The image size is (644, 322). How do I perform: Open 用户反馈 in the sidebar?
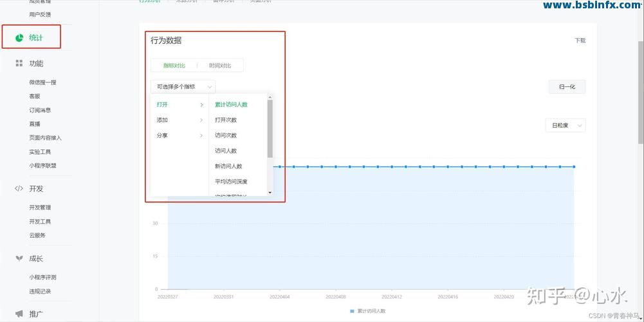click(x=40, y=14)
